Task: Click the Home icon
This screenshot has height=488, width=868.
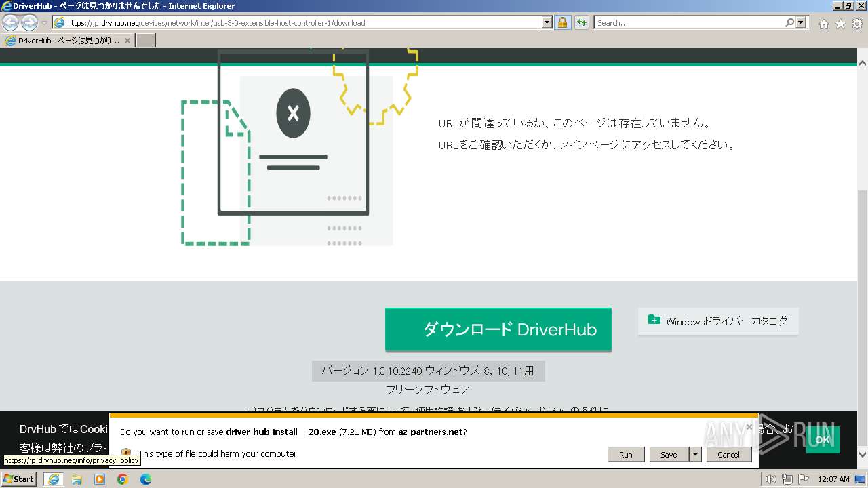Action: click(823, 24)
